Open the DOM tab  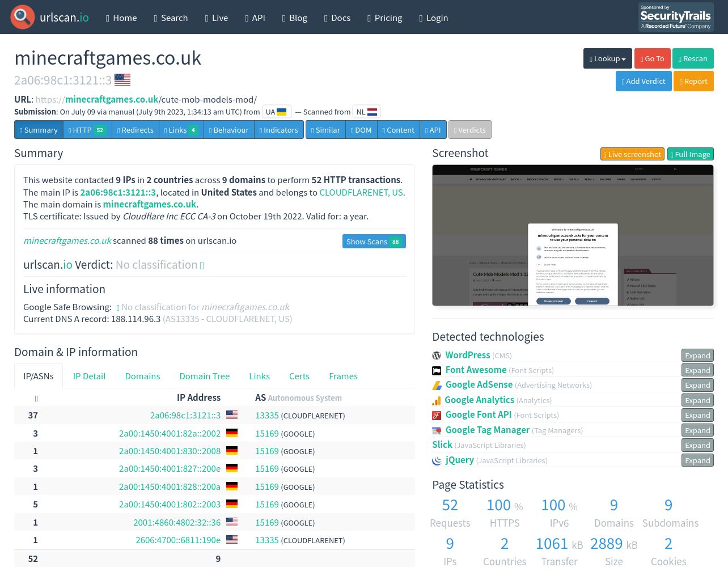[x=361, y=130]
